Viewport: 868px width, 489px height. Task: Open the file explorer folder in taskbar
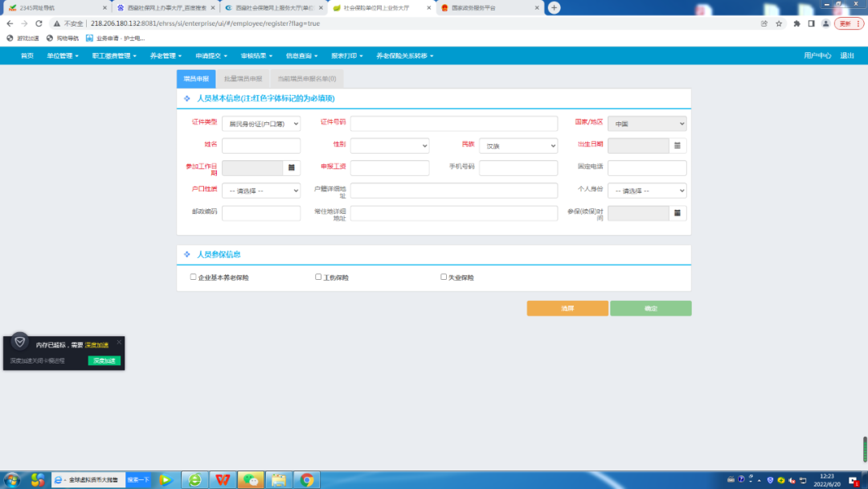point(278,479)
